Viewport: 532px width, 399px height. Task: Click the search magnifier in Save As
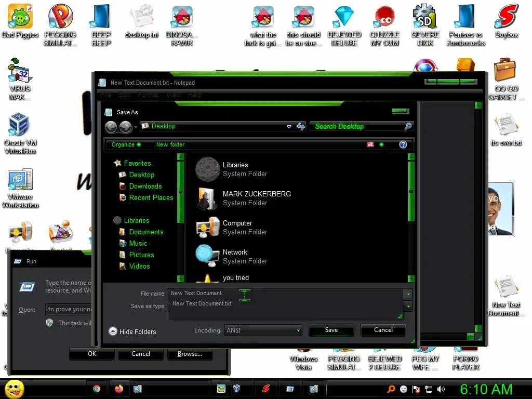pyautogui.click(x=408, y=126)
